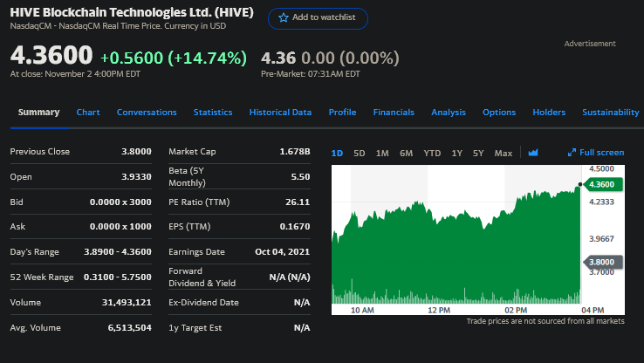This screenshot has width=644, height=363.
Task: Click the Previous Close value 3.8000
Action: coord(136,152)
